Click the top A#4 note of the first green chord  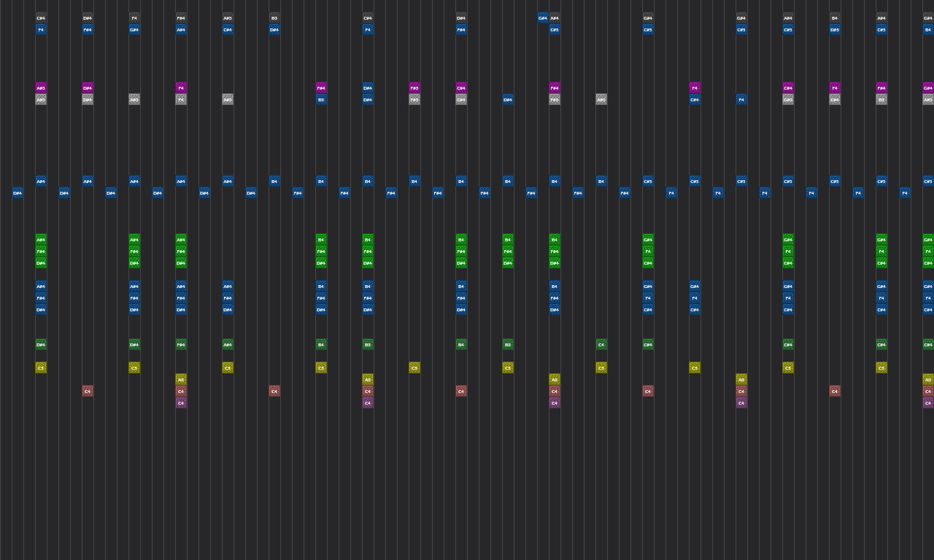pyautogui.click(x=40, y=239)
